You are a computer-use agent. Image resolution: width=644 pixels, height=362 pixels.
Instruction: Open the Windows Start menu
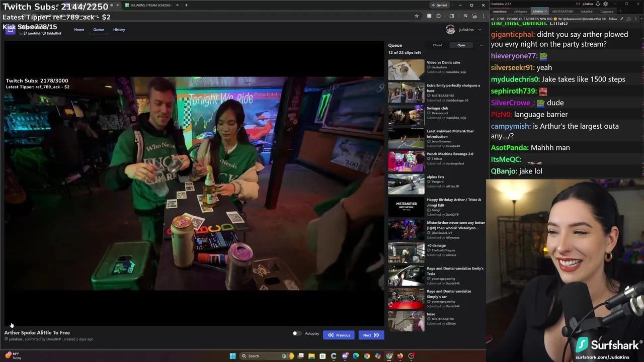[x=232, y=356]
